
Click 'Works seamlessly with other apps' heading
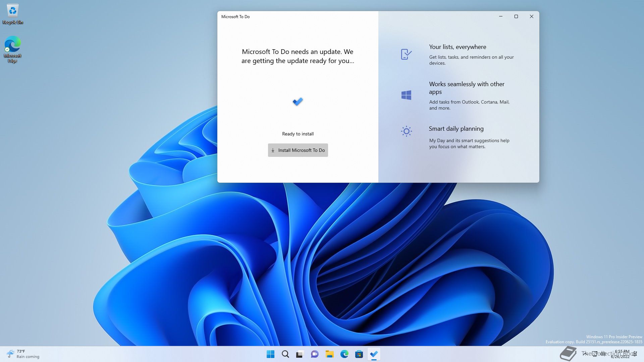click(467, 88)
